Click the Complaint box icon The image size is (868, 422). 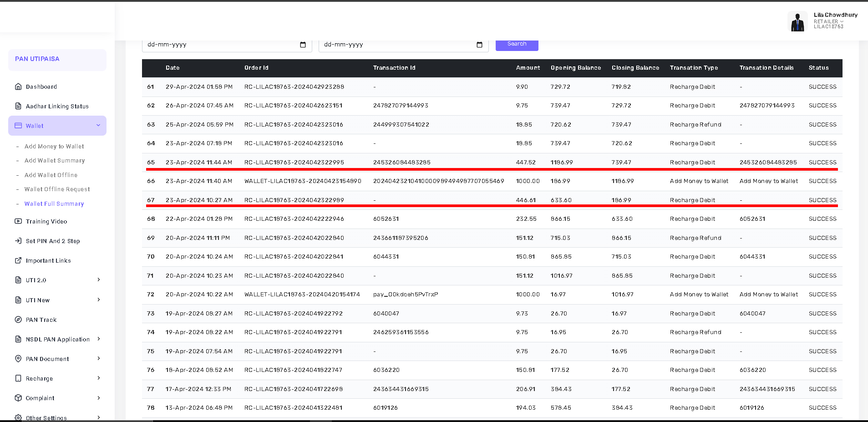pyautogui.click(x=18, y=398)
